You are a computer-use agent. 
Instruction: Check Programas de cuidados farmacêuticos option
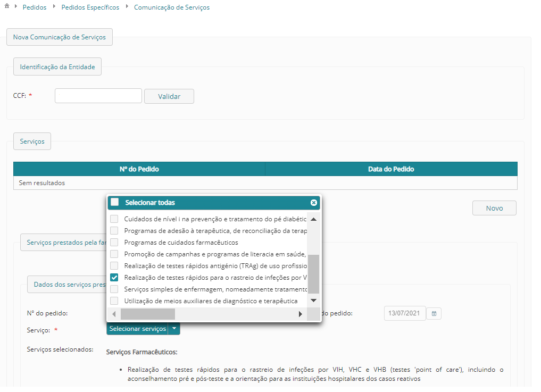114,243
